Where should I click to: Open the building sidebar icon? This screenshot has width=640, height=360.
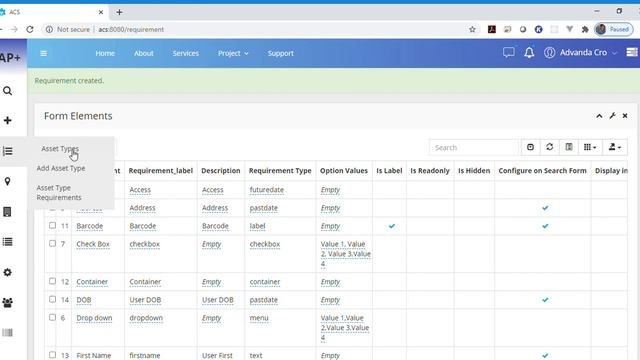[7, 211]
